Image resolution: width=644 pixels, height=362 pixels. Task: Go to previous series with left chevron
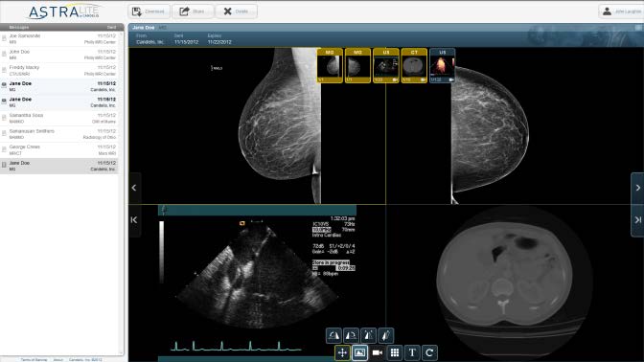pyautogui.click(x=134, y=188)
